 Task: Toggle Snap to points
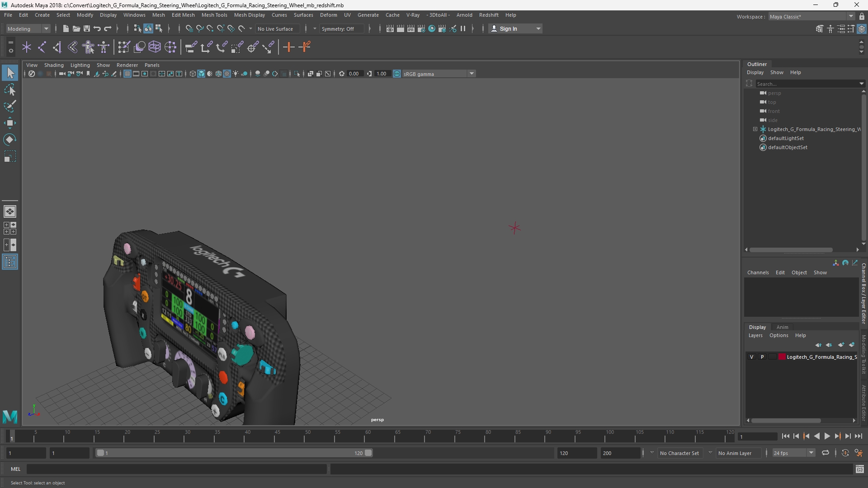tap(210, 28)
